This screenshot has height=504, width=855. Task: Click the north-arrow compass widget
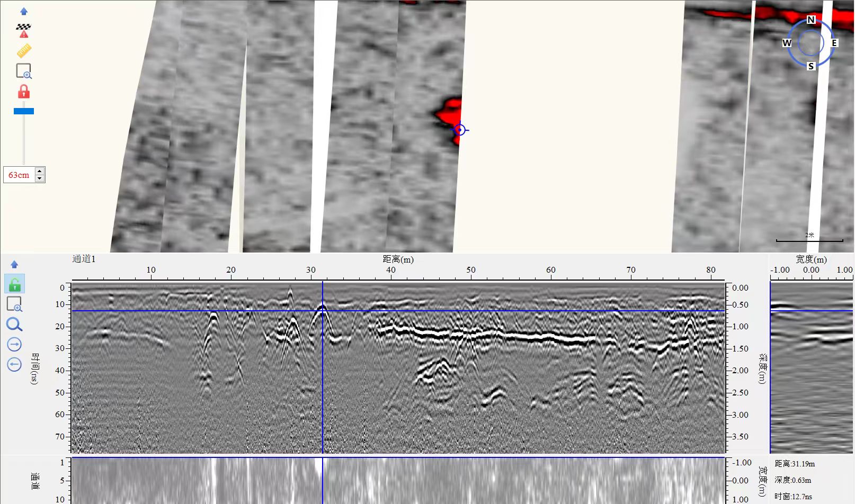[x=811, y=43]
